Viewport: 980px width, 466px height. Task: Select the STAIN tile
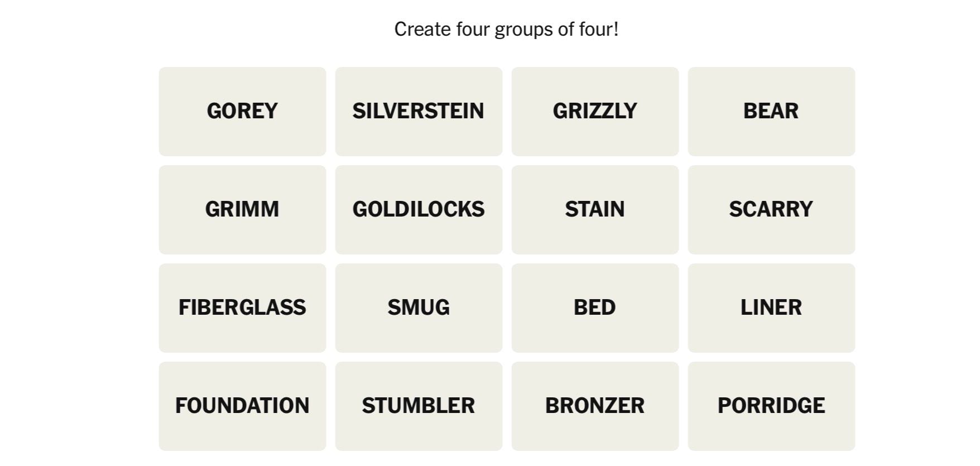click(x=595, y=209)
